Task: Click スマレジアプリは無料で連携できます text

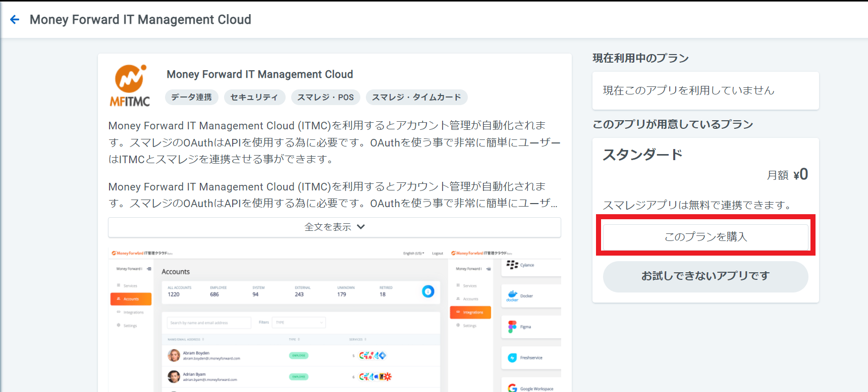Action: pyautogui.click(x=698, y=205)
